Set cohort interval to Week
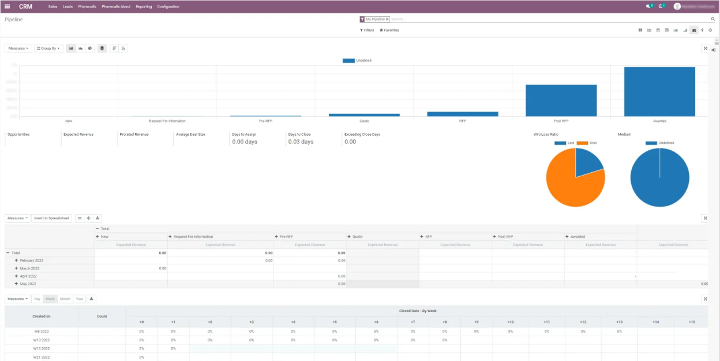Image resolution: width=720 pixels, height=361 pixels. click(50, 299)
